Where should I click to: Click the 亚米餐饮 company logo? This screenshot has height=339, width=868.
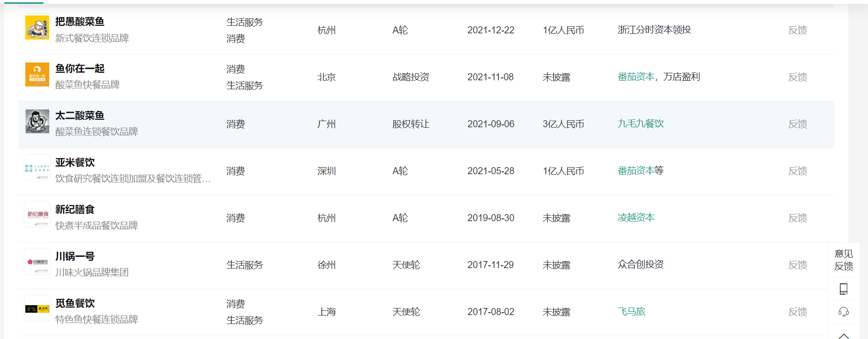point(37,168)
